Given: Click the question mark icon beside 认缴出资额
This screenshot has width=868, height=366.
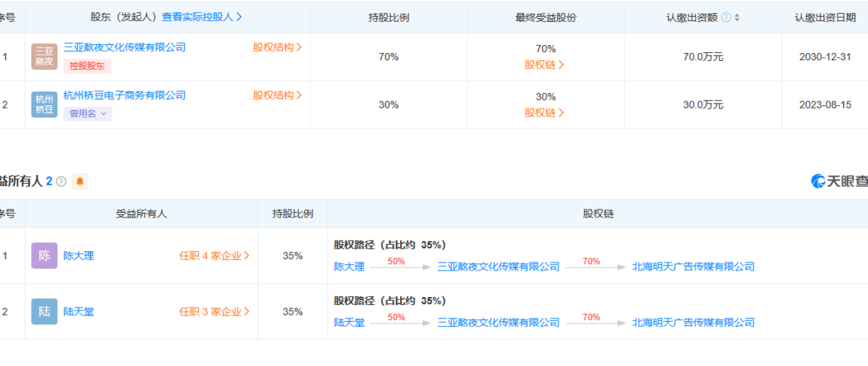Looking at the screenshot, I should (x=726, y=17).
